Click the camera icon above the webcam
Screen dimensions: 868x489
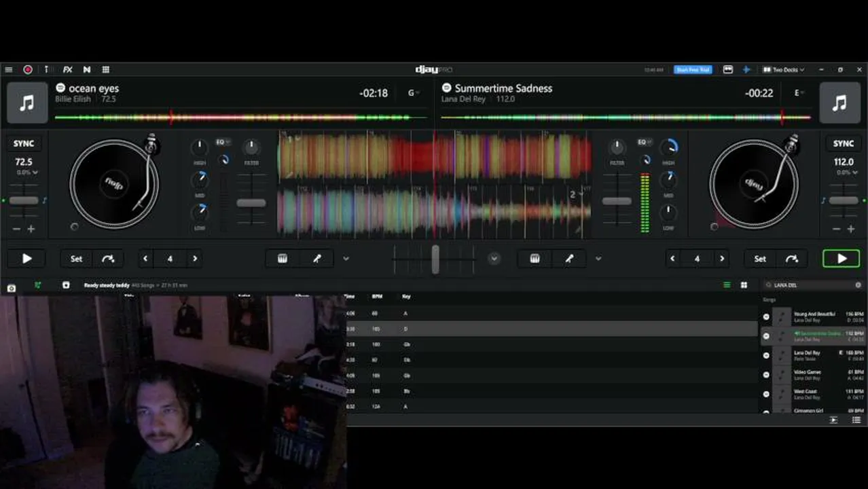11,288
